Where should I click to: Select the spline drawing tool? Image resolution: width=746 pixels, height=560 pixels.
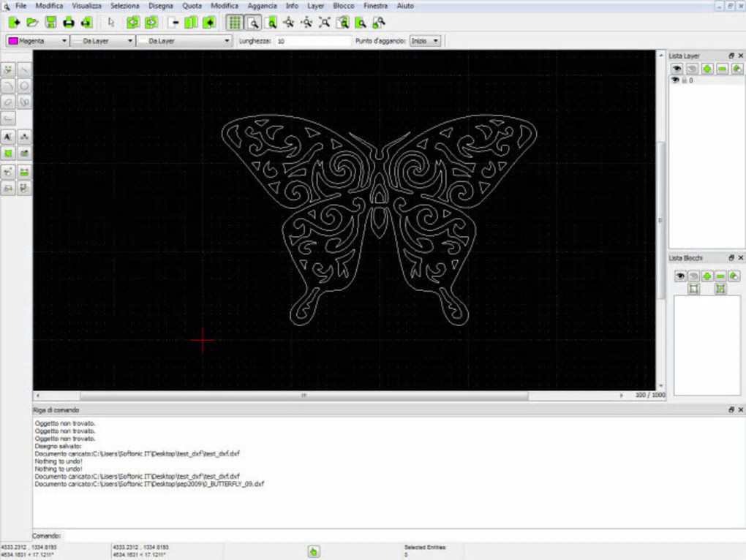tap(24, 102)
